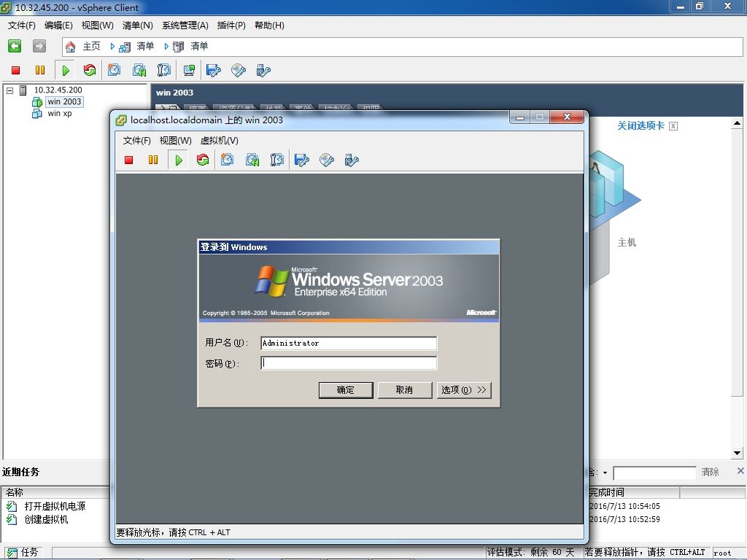747x560 pixels.
Task: Open the 文件(F) menu in vSphere Client
Action: pyautogui.click(x=21, y=26)
